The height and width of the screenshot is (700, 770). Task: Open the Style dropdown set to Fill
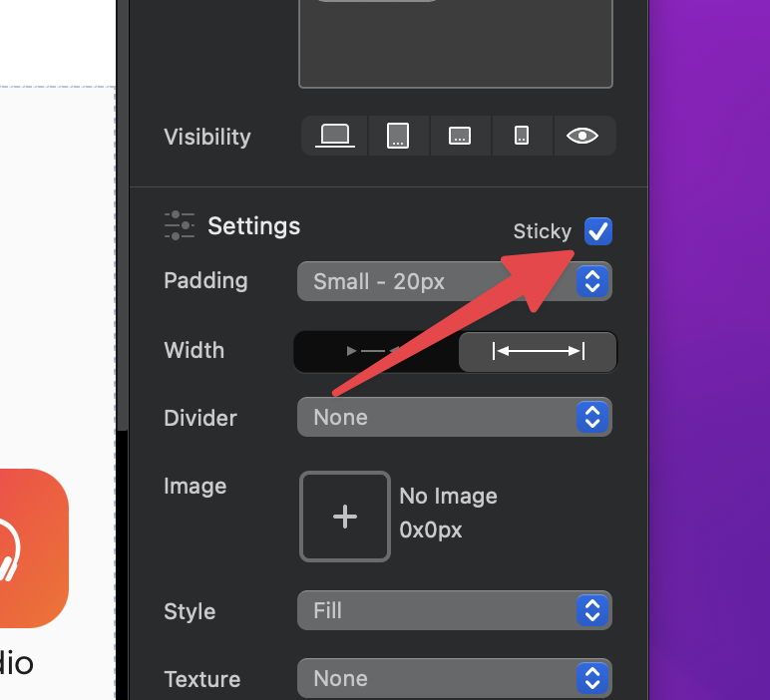pos(455,610)
